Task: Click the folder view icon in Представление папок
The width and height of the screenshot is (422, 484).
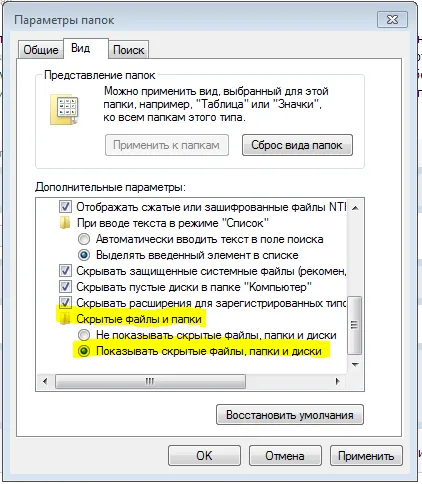Action: click(64, 109)
